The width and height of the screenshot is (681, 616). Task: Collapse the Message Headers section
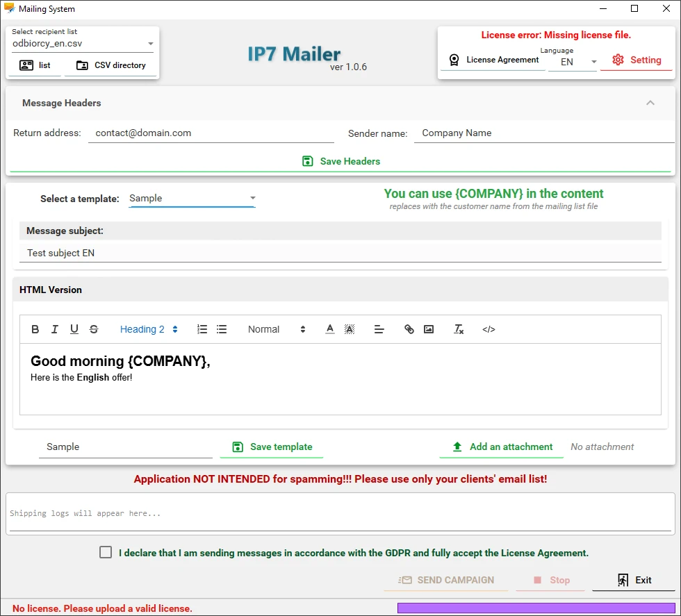tap(650, 103)
